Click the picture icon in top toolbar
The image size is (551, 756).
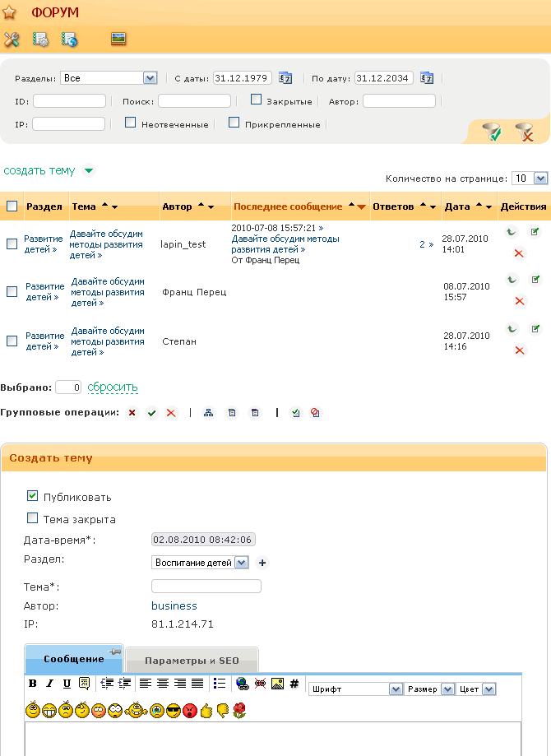tap(118, 39)
